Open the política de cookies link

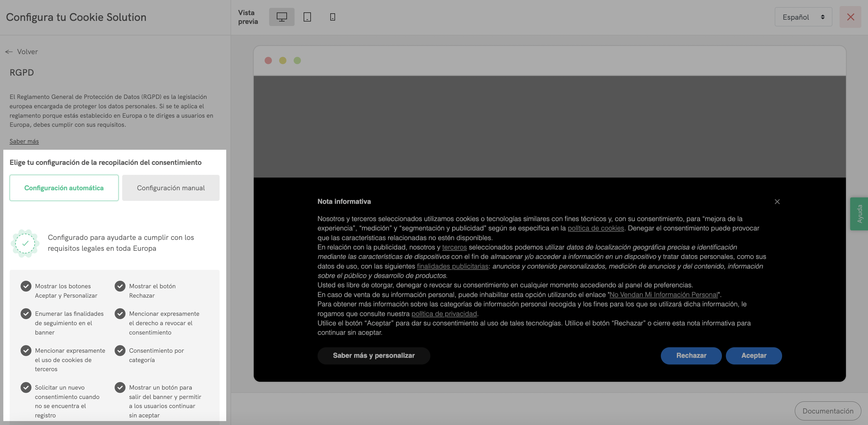tap(596, 228)
